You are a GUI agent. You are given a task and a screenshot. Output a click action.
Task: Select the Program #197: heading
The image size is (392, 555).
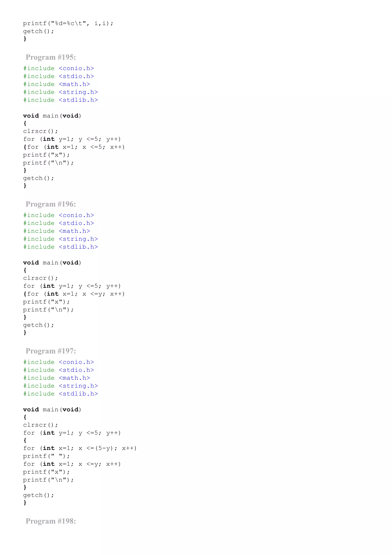pyautogui.click(x=51, y=351)
